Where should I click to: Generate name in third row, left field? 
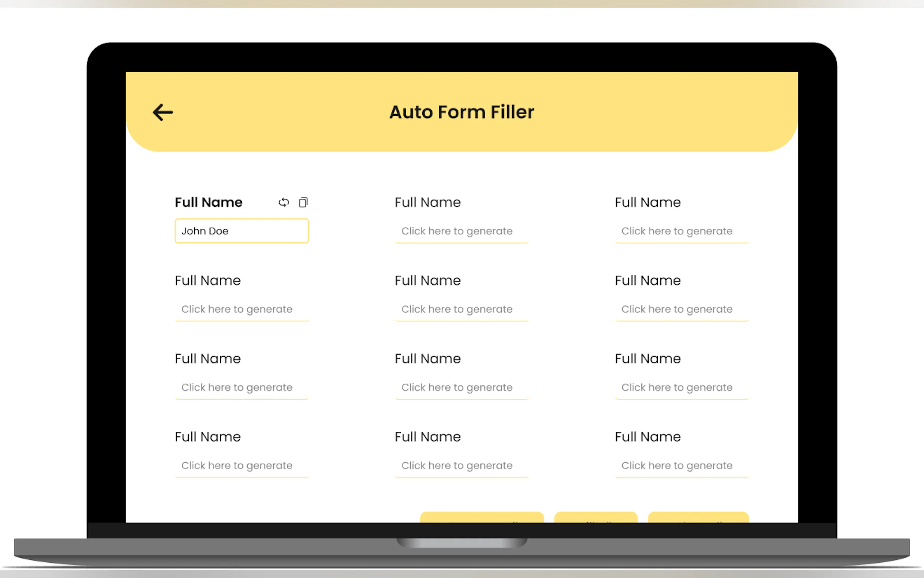click(x=242, y=388)
